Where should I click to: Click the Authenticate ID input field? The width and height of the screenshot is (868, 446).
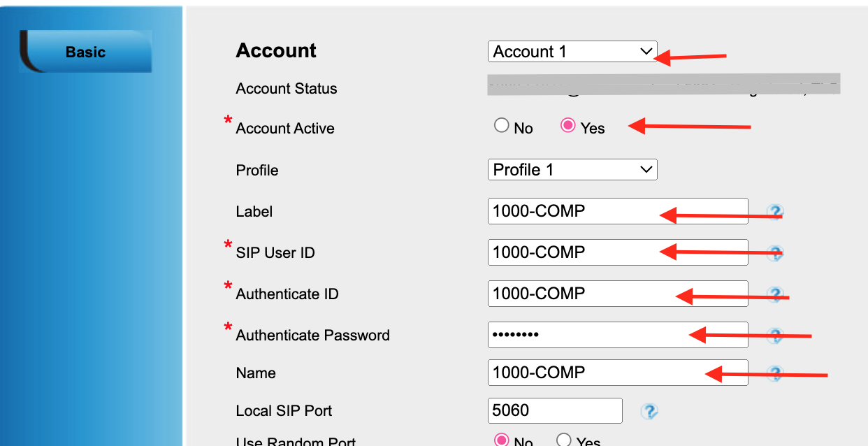tap(615, 293)
